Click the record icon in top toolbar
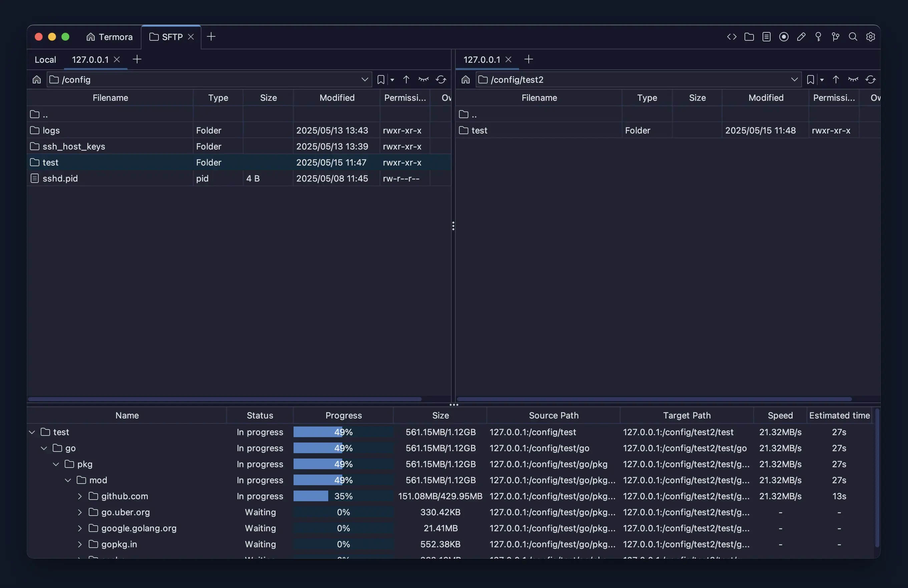This screenshot has width=908, height=588. tap(784, 37)
